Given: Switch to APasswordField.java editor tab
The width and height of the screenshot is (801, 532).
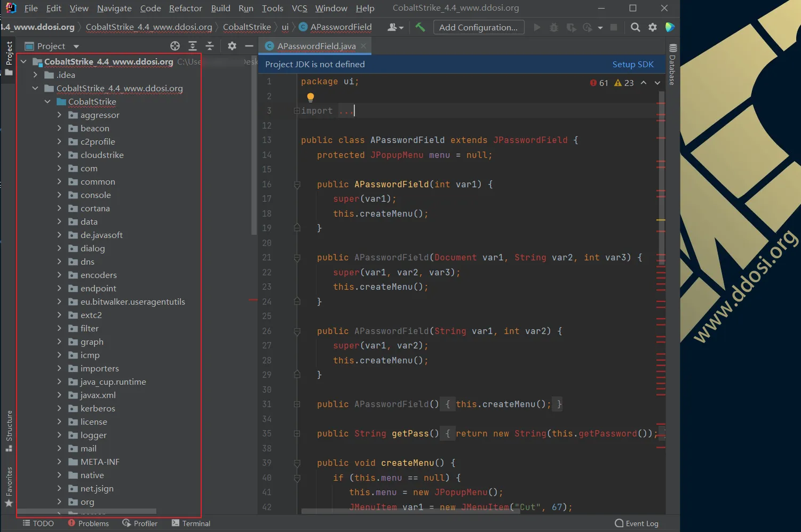Looking at the screenshot, I should (316, 46).
